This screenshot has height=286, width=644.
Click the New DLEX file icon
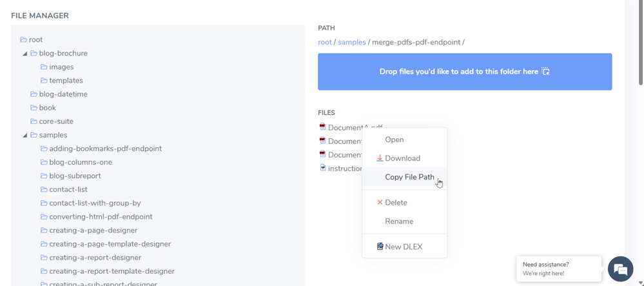(380, 247)
